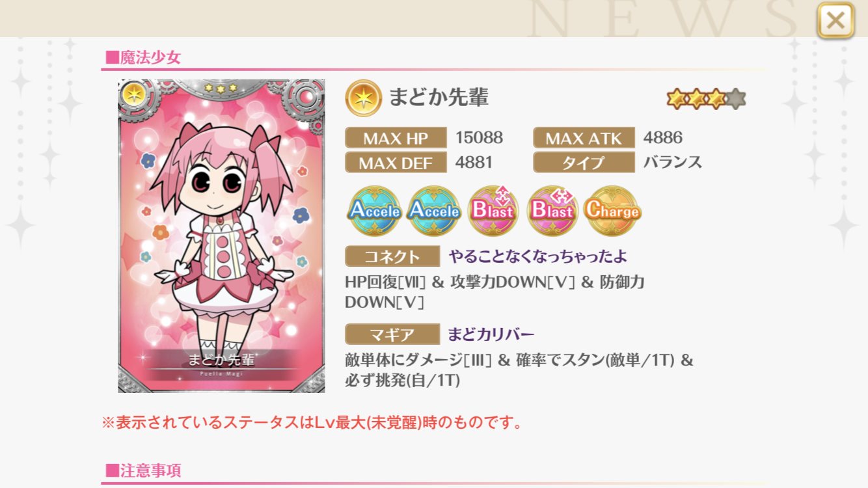Click the 魔法少女 section heading
Viewport: 868px width, 488px height.
(143, 57)
